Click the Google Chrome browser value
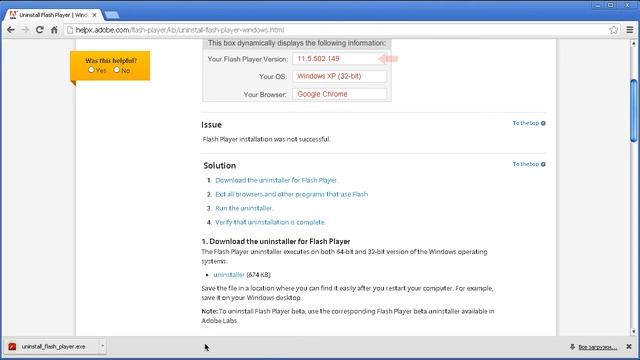Viewport: 640px width, 360px height. coord(322,94)
